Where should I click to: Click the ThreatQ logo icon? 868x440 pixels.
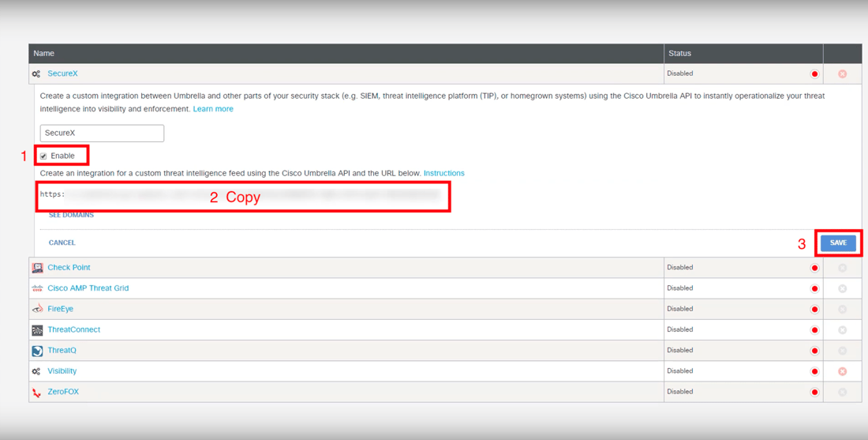coord(37,351)
